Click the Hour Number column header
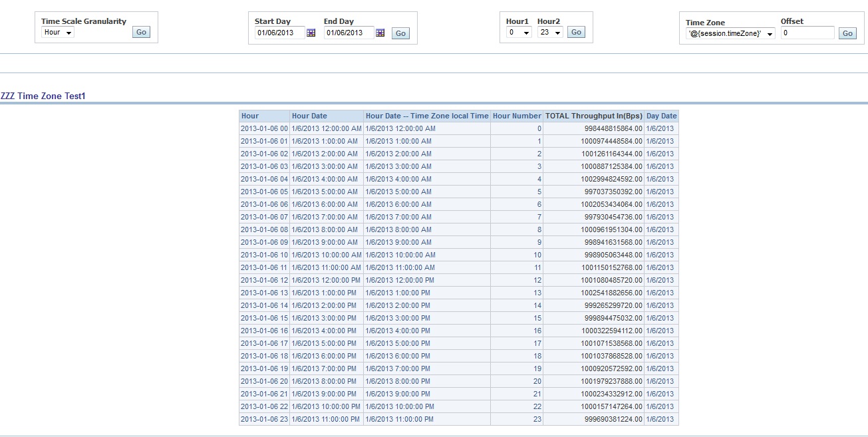 pyautogui.click(x=517, y=115)
